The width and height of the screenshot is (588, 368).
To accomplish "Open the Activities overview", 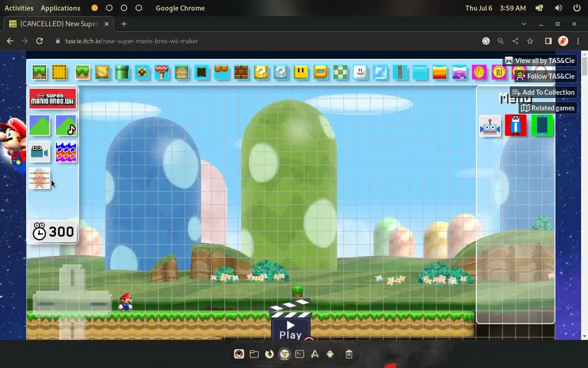I will [19, 8].
